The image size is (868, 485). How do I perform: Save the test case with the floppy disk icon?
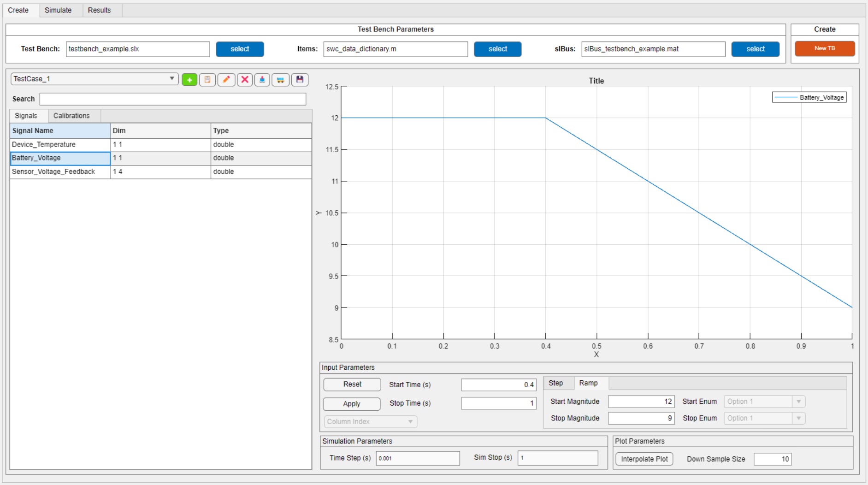pos(300,79)
